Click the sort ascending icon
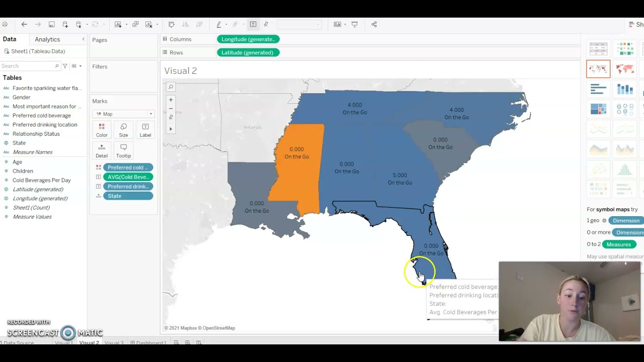The image size is (644, 362). pyautogui.click(x=185, y=24)
